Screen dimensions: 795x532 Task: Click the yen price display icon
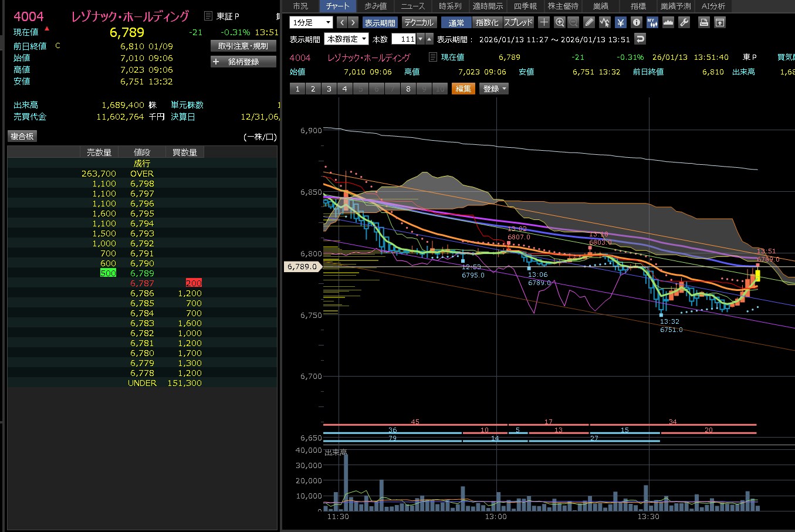(621, 22)
